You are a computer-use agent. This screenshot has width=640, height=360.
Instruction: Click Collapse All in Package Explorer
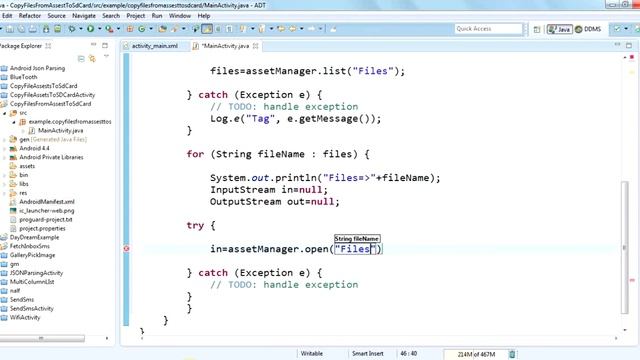(x=81, y=59)
